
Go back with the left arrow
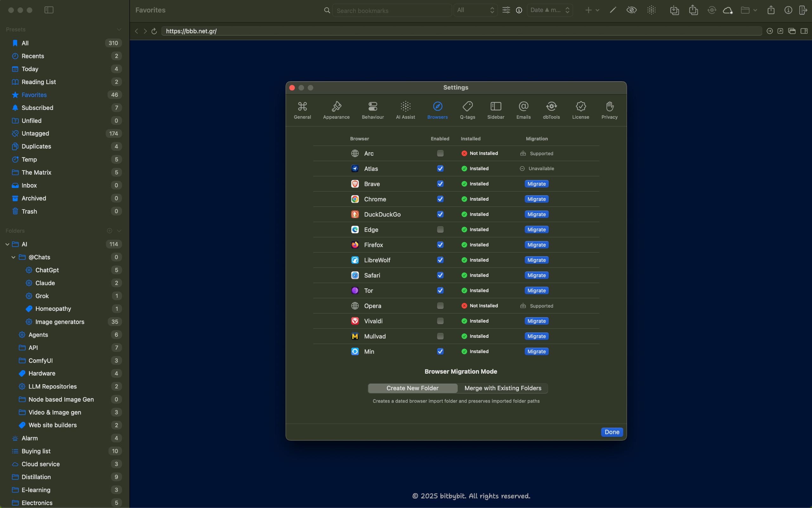click(136, 31)
